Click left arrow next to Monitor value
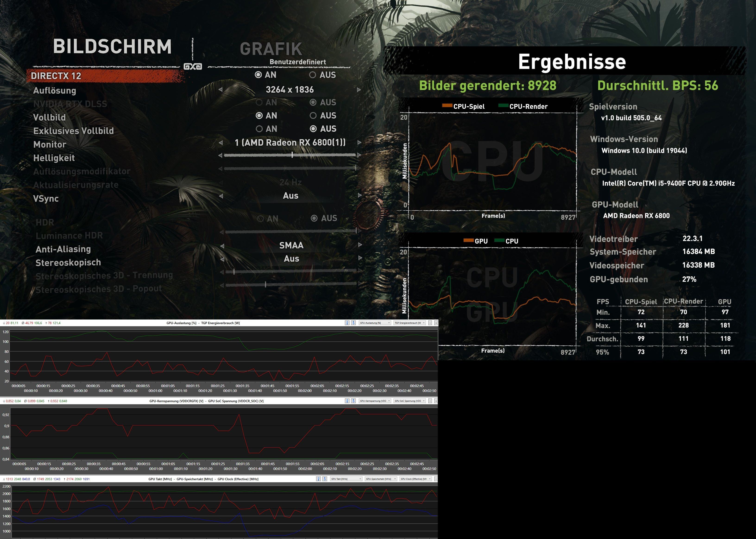 pos(221,143)
